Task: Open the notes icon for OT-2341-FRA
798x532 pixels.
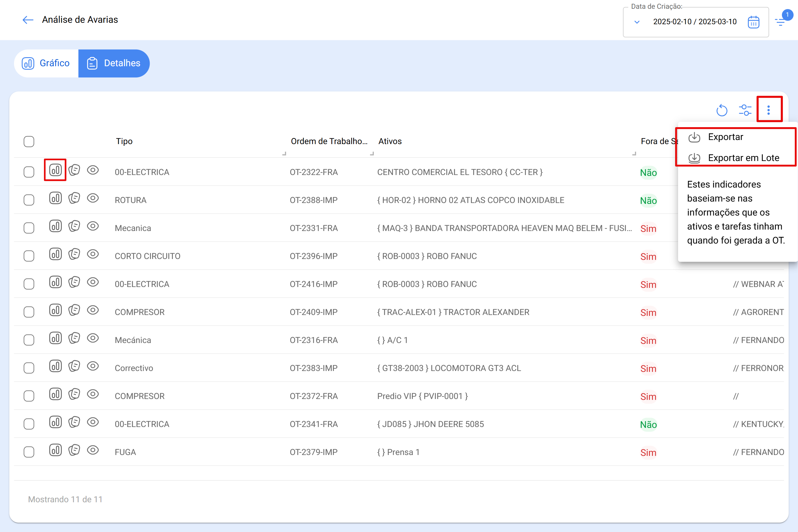Action: 74,422
